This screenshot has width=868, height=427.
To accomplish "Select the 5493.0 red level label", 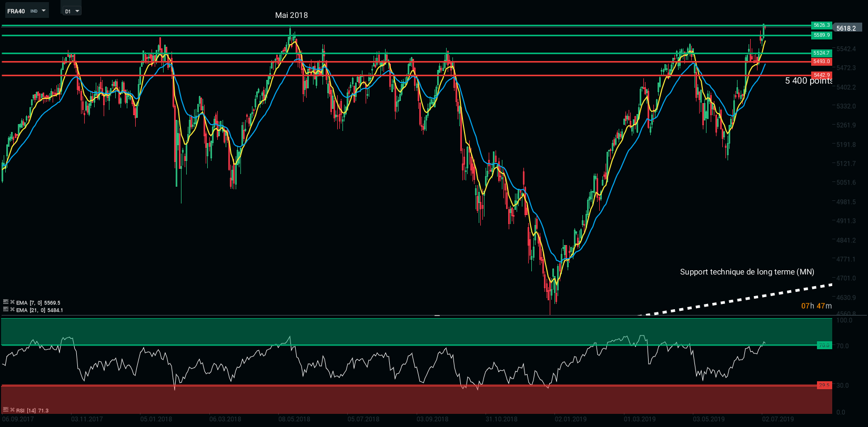I will (821, 62).
